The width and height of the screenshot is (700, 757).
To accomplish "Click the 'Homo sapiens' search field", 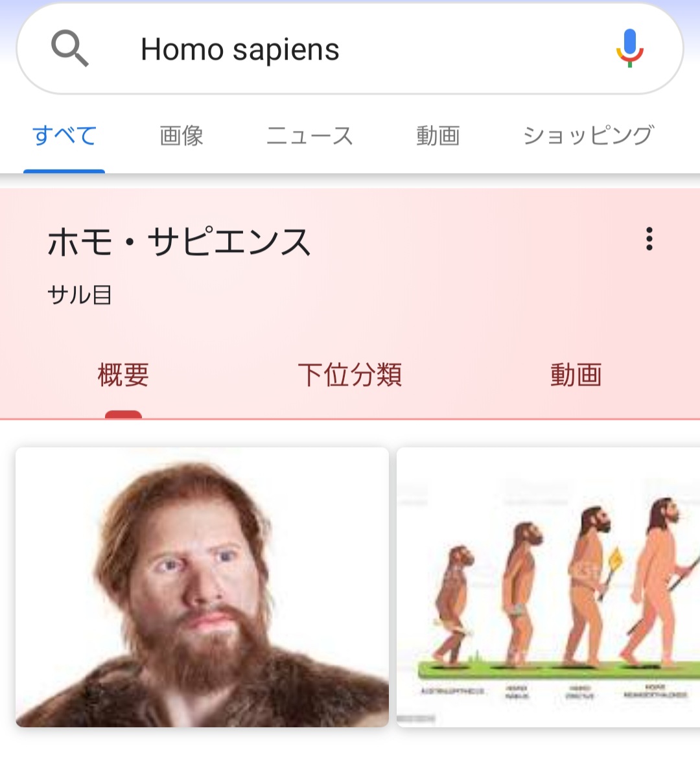I will (349, 49).
